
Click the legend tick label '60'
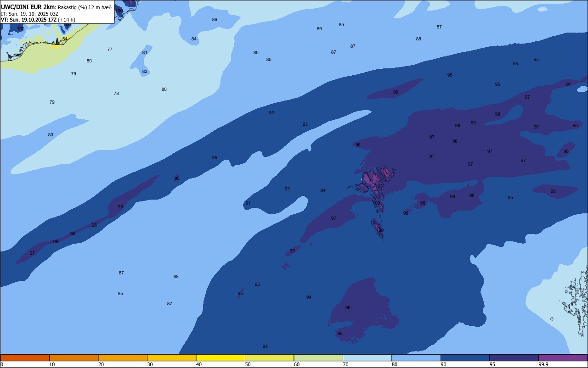coord(296,364)
